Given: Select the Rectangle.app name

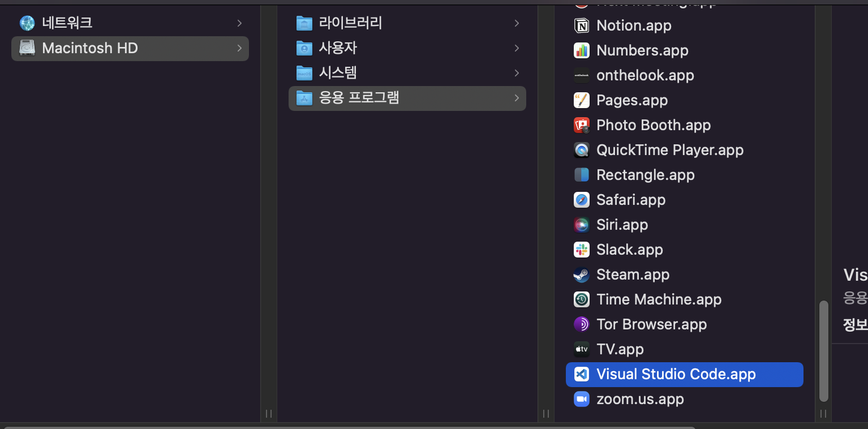Looking at the screenshot, I should (x=646, y=175).
